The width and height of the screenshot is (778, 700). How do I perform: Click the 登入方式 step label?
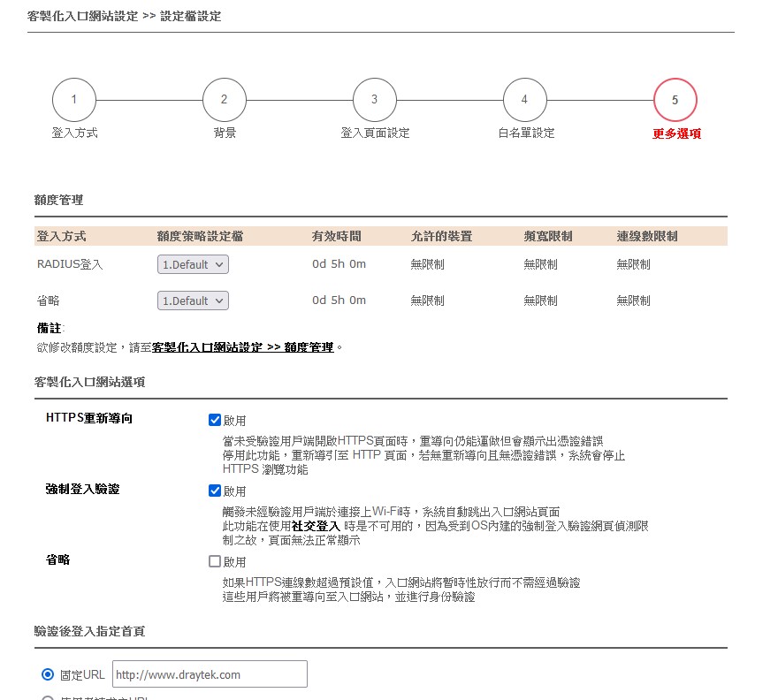point(74,133)
